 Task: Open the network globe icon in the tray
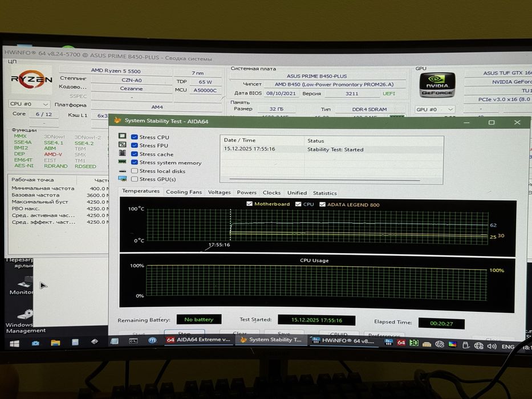pos(478,346)
